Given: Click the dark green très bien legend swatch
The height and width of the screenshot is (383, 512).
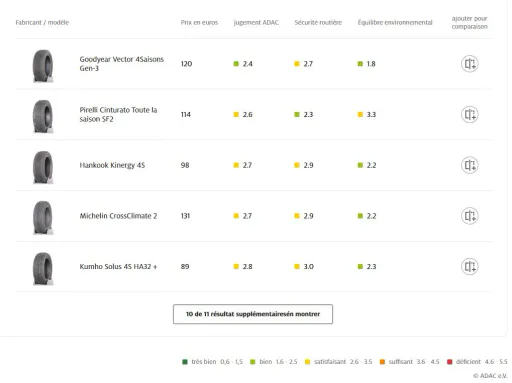Looking at the screenshot, I should click(x=185, y=362).
